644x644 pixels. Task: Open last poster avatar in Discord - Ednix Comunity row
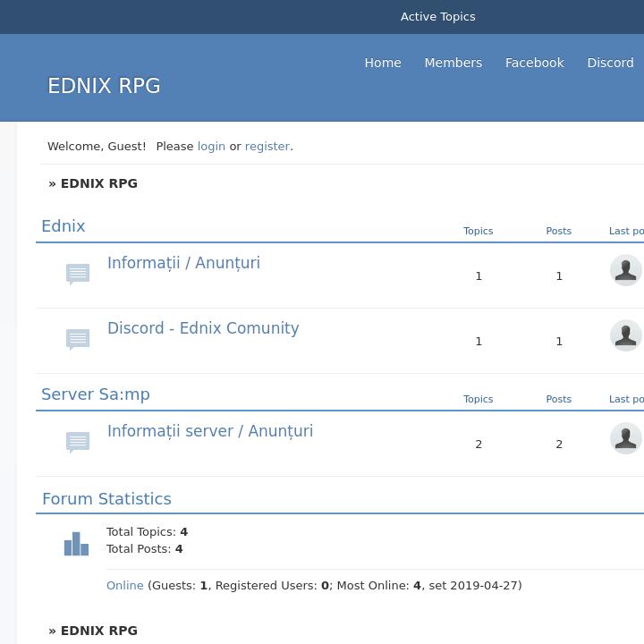[625, 335]
